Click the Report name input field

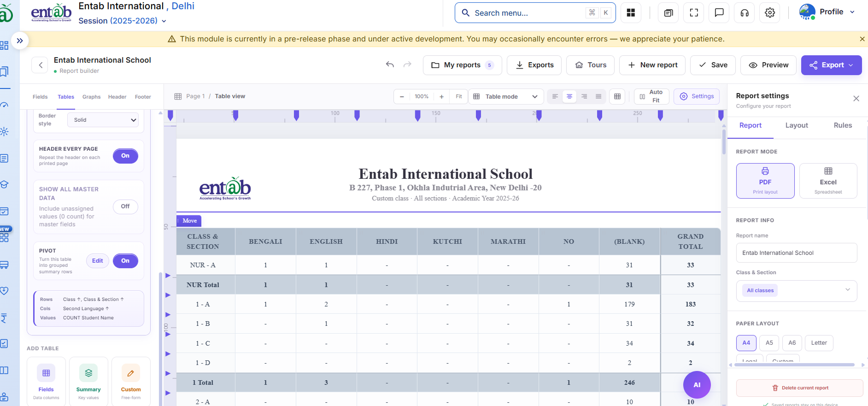point(797,253)
